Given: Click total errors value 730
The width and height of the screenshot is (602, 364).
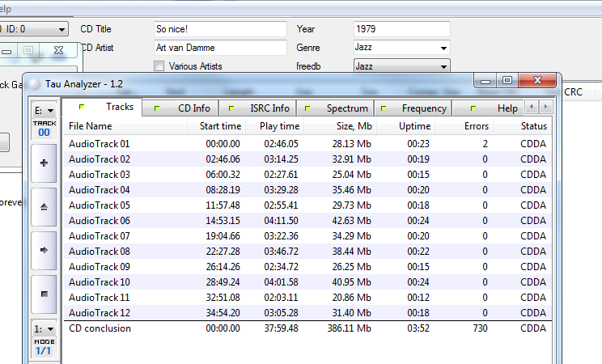Looking at the screenshot, I should coord(480,328).
